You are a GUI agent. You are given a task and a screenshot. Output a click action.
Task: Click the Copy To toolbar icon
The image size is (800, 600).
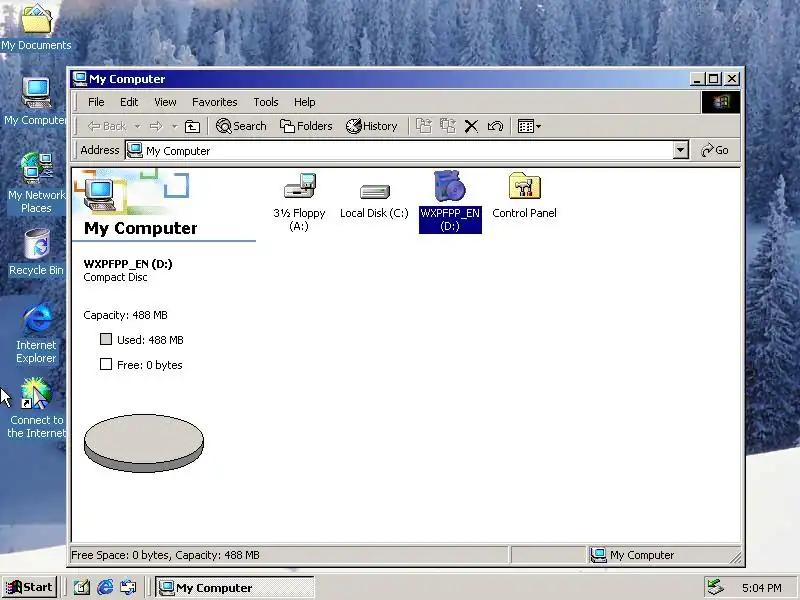coord(447,126)
